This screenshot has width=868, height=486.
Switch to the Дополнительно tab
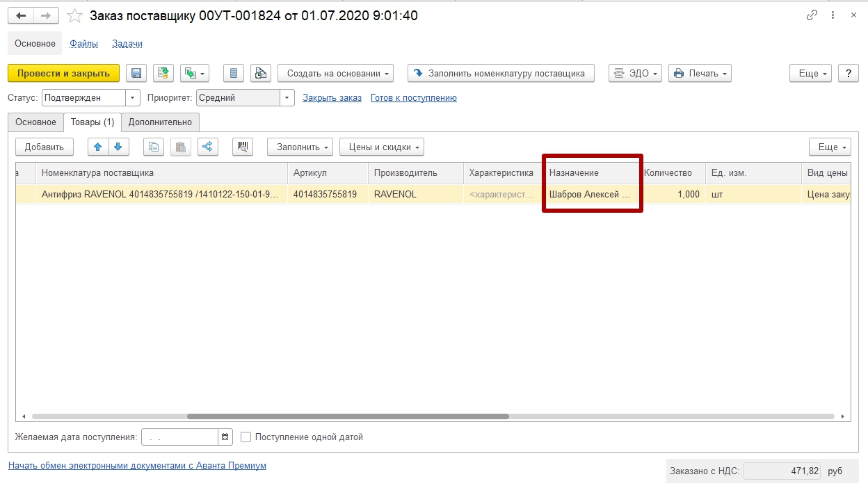(160, 122)
